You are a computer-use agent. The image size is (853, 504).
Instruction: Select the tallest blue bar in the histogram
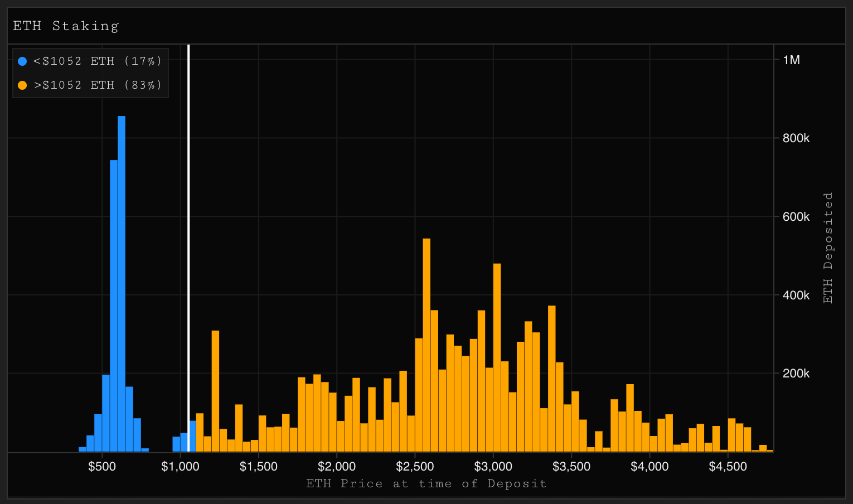point(122,284)
